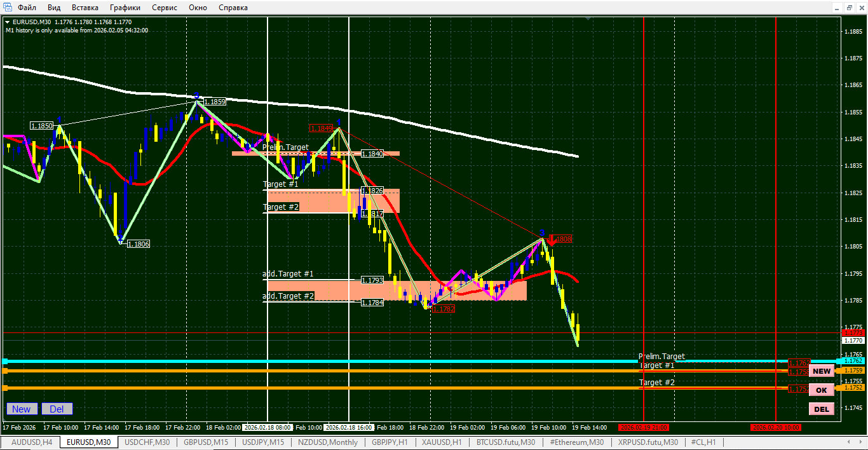This screenshot has height=450, width=868.
Task: Click the pink NEW button
Action: pos(822,371)
